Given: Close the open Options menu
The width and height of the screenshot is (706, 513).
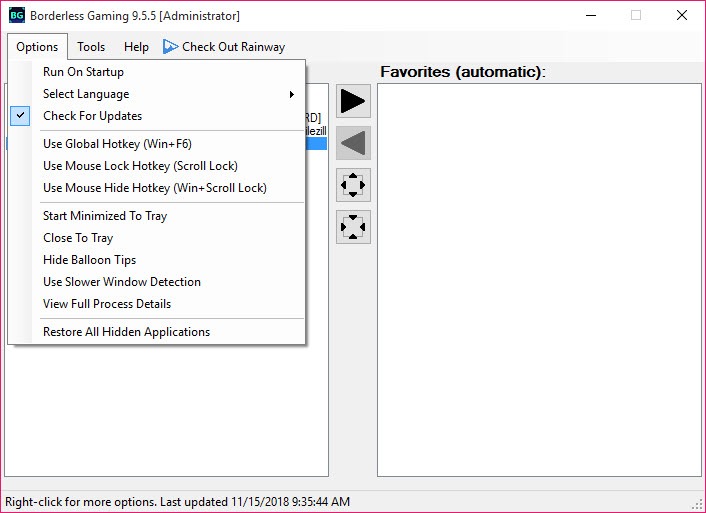Looking at the screenshot, I should click(37, 47).
